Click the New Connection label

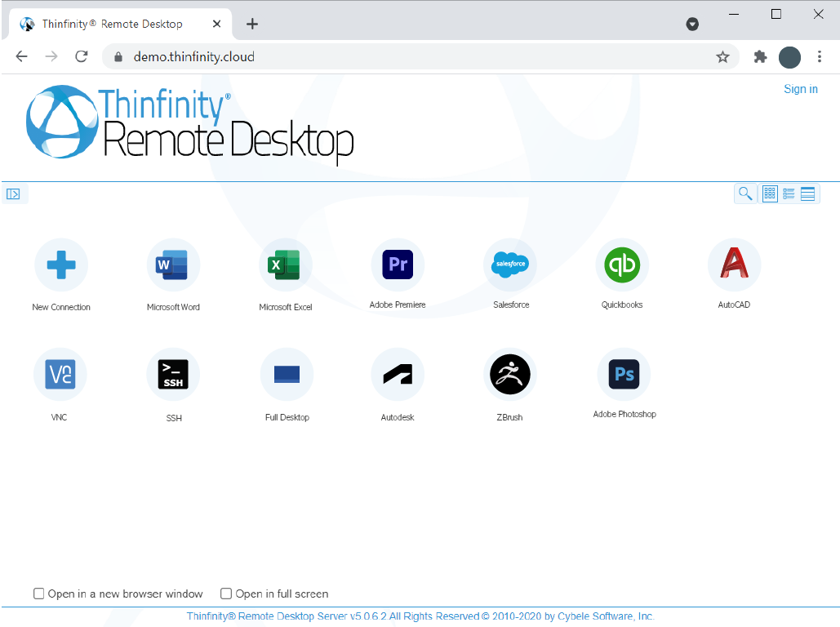click(61, 307)
